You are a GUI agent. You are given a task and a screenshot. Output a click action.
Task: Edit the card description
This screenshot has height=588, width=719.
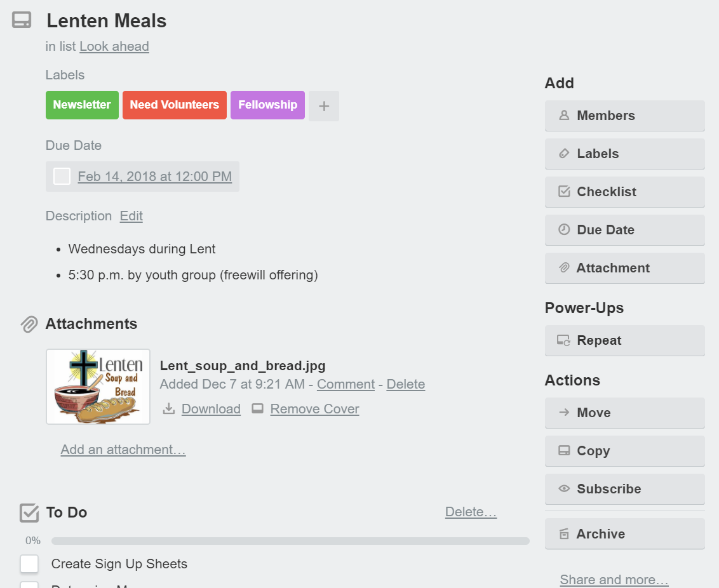(x=131, y=216)
